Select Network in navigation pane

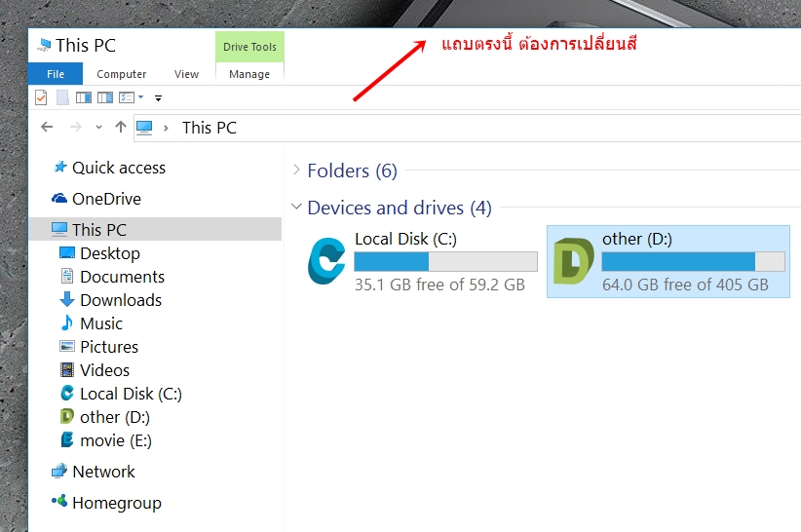103,472
